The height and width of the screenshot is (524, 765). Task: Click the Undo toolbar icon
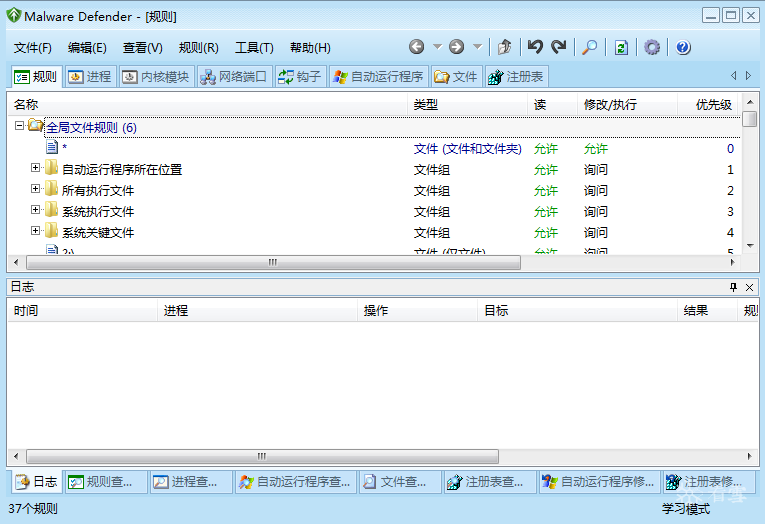pyautogui.click(x=535, y=47)
